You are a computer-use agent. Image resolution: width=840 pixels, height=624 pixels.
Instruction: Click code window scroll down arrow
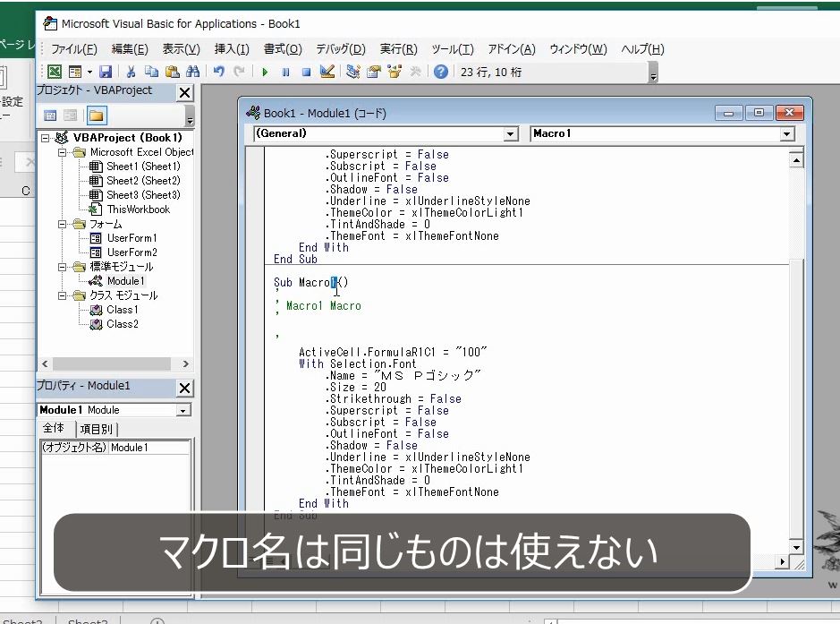coord(796,547)
